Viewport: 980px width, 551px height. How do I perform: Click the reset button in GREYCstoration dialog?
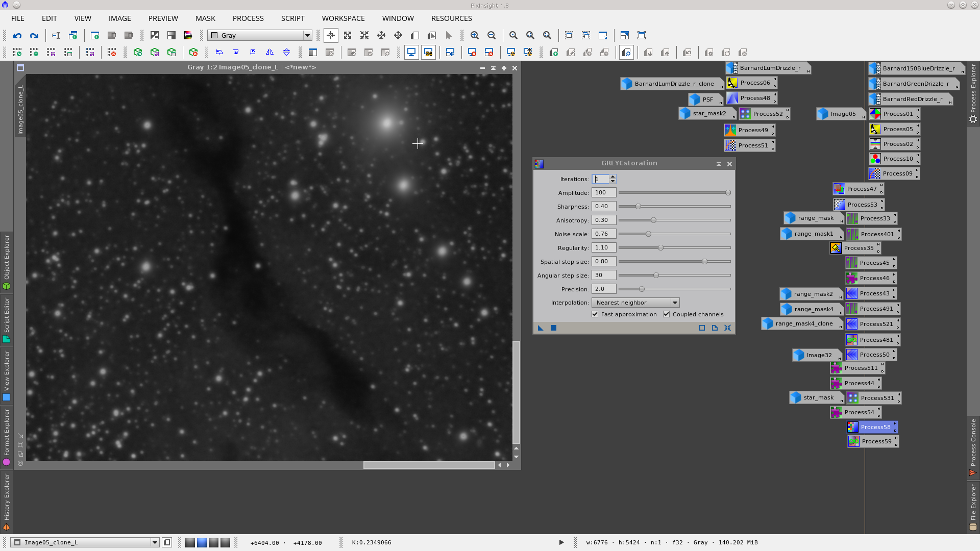(728, 328)
